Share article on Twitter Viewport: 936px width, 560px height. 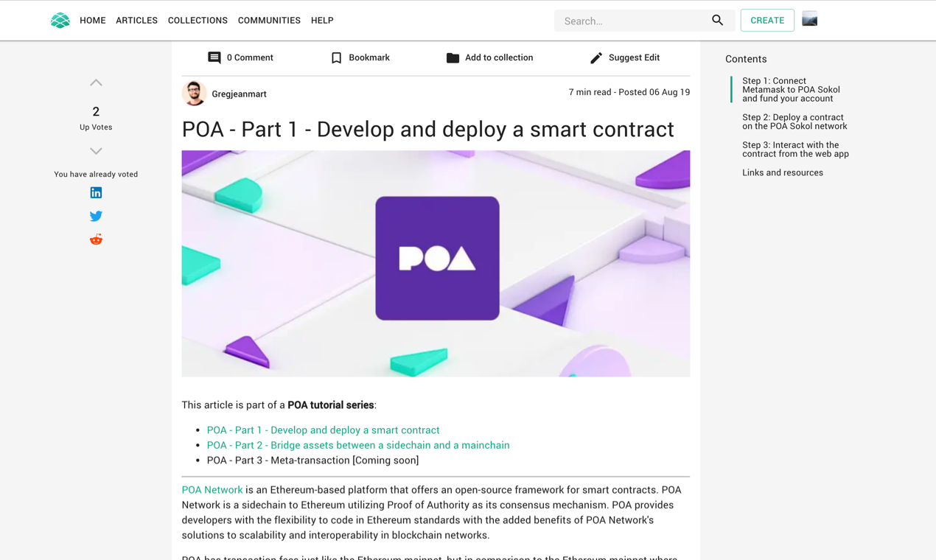(x=96, y=216)
